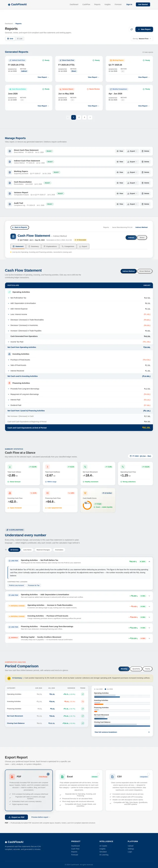
Task: Open the Insights nav menu item
Action: (107, 4)
